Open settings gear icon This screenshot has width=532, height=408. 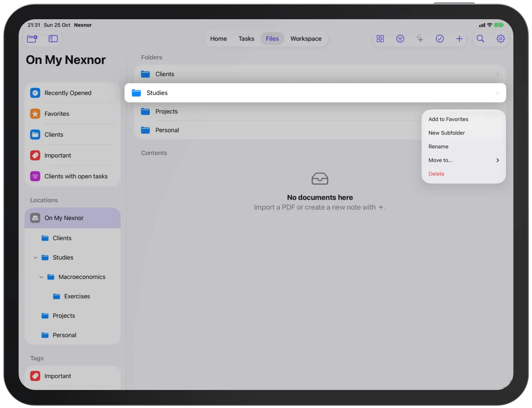500,39
